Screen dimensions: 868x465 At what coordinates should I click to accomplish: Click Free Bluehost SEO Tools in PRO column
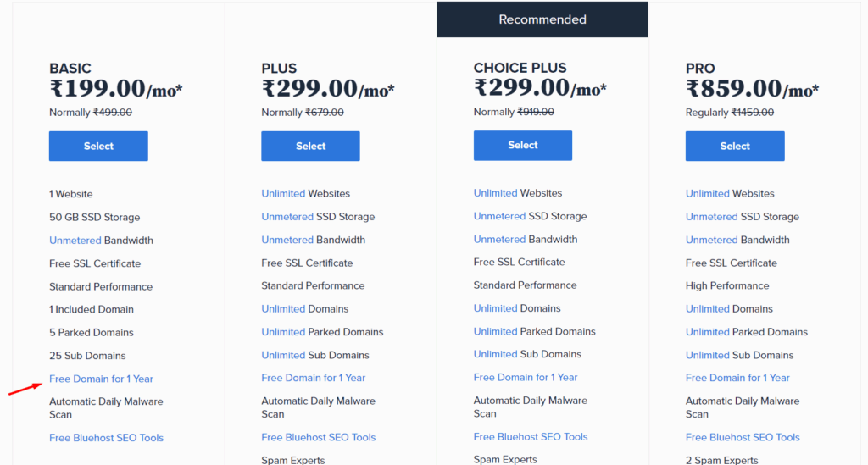point(743,437)
